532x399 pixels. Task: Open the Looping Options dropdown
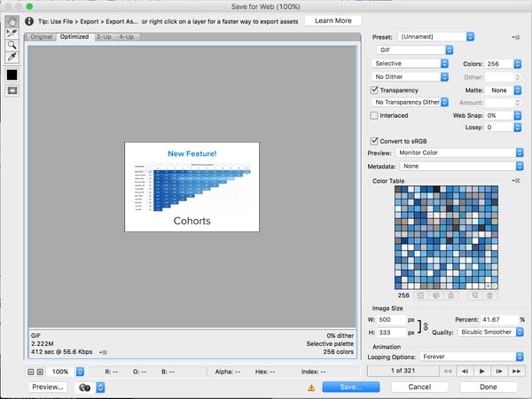coord(471,356)
